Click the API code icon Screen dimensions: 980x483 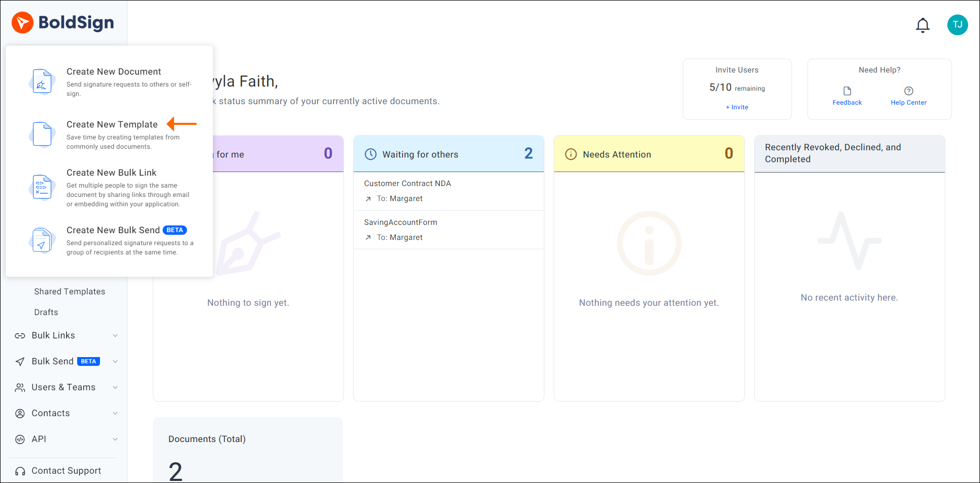pos(20,439)
